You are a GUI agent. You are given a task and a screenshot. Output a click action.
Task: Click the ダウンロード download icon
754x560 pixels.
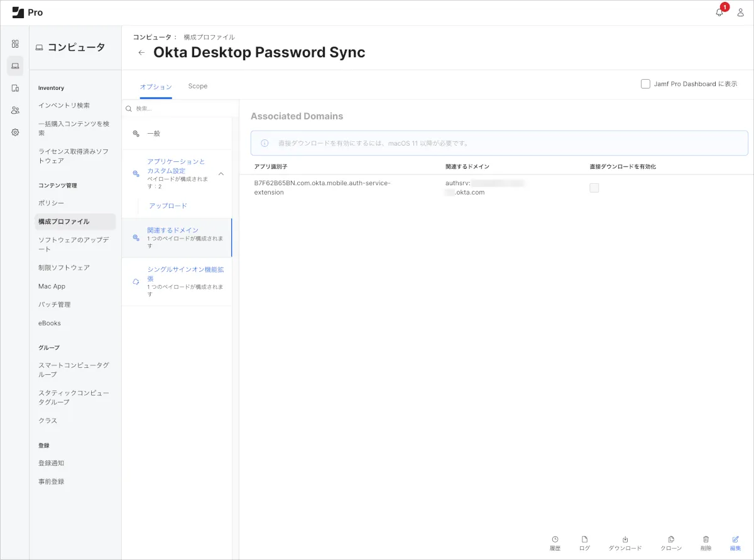coord(625,539)
